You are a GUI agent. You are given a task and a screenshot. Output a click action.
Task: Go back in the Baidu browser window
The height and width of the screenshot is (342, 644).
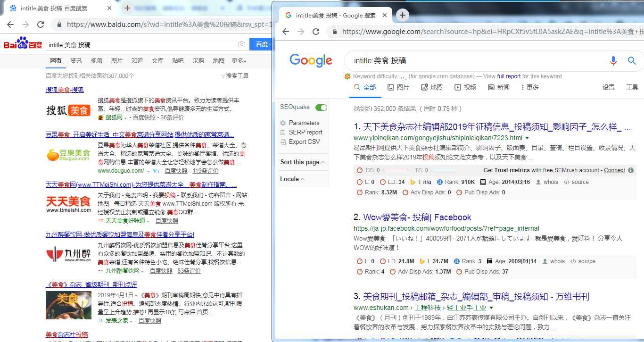point(10,25)
